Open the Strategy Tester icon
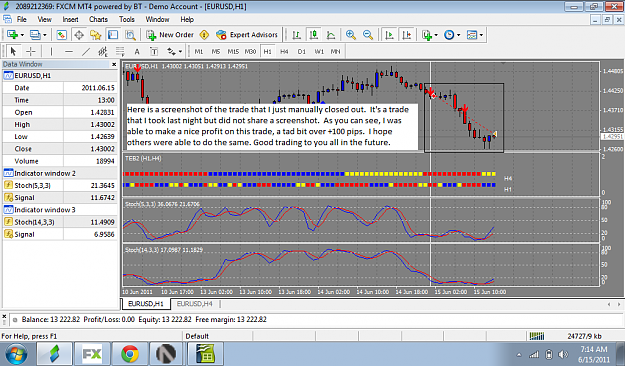 point(130,35)
